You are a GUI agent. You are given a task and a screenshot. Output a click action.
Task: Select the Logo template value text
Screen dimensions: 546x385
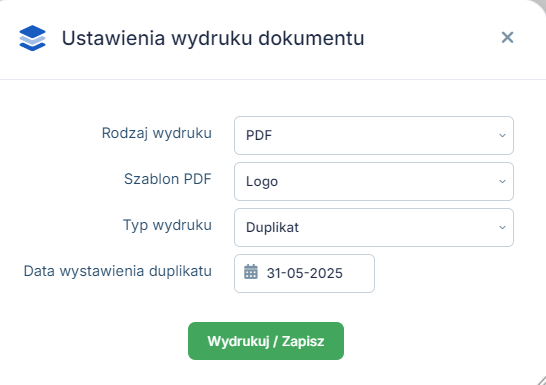262,182
